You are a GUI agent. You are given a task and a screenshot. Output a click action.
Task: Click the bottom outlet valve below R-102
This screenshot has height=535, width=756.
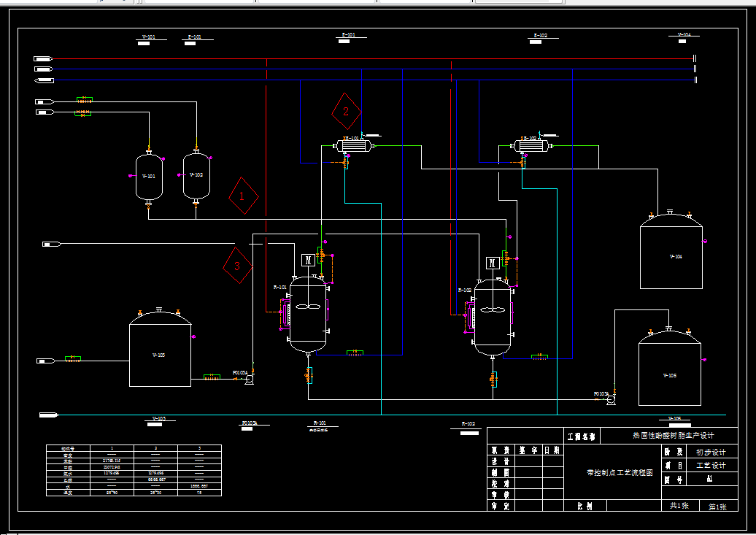point(493,380)
